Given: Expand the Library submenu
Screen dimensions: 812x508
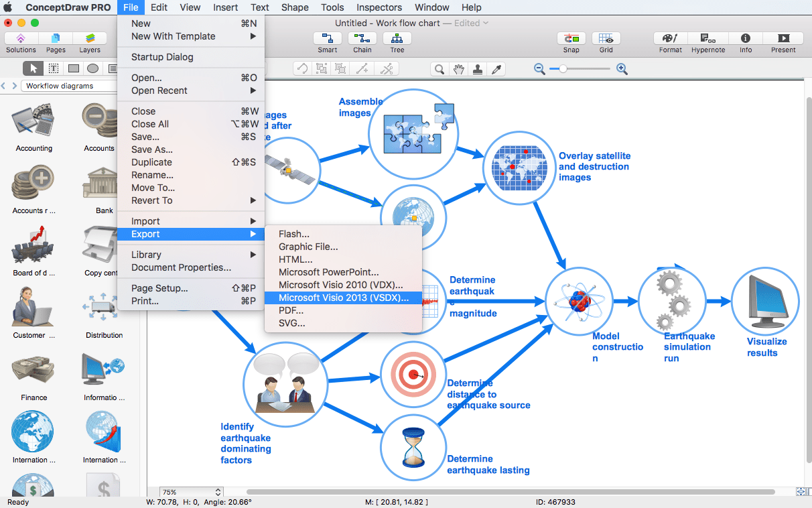Looking at the screenshot, I should pyautogui.click(x=191, y=255).
